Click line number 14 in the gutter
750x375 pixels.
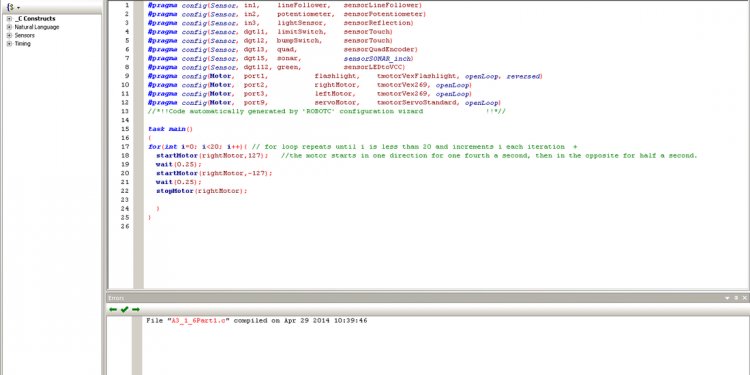coord(125,120)
